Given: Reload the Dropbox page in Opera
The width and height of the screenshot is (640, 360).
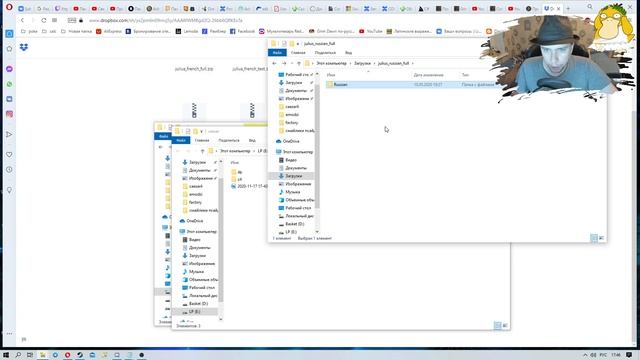Looking at the screenshot, I should [44, 20].
